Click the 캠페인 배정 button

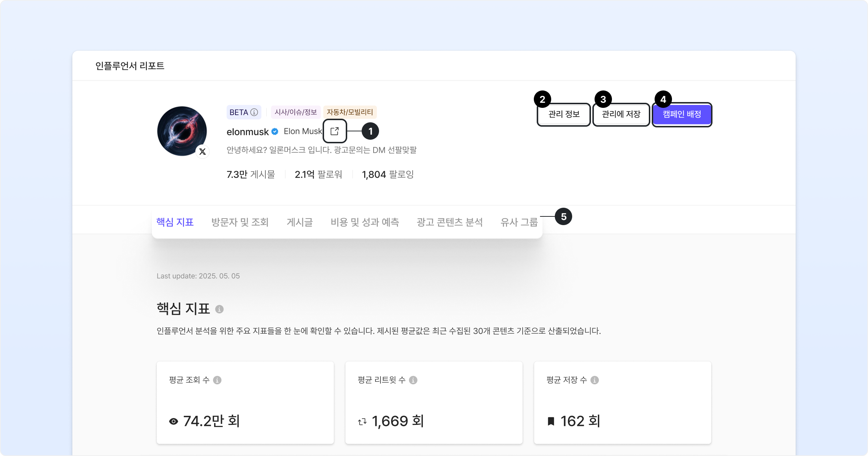tap(682, 114)
